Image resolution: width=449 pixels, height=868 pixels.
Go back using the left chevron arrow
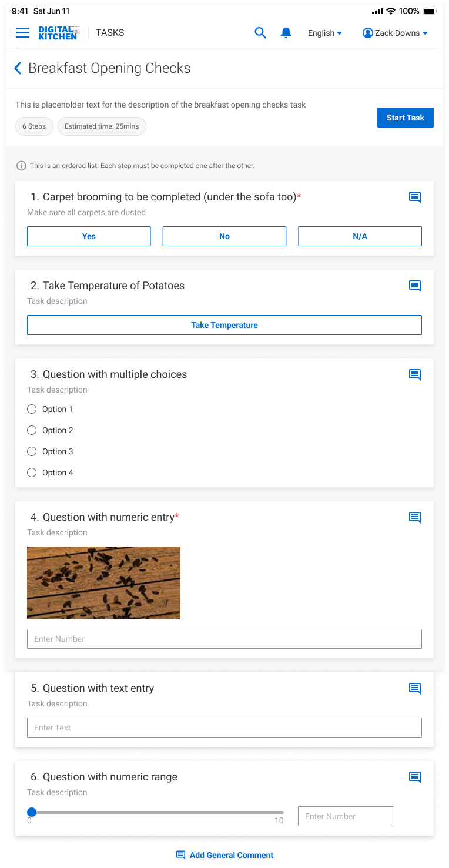(18, 68)
